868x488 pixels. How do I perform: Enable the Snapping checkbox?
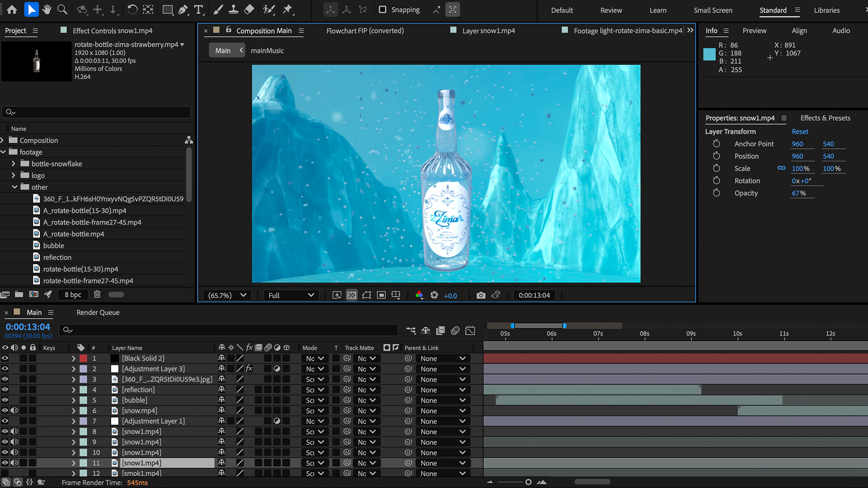click(382, 9)
